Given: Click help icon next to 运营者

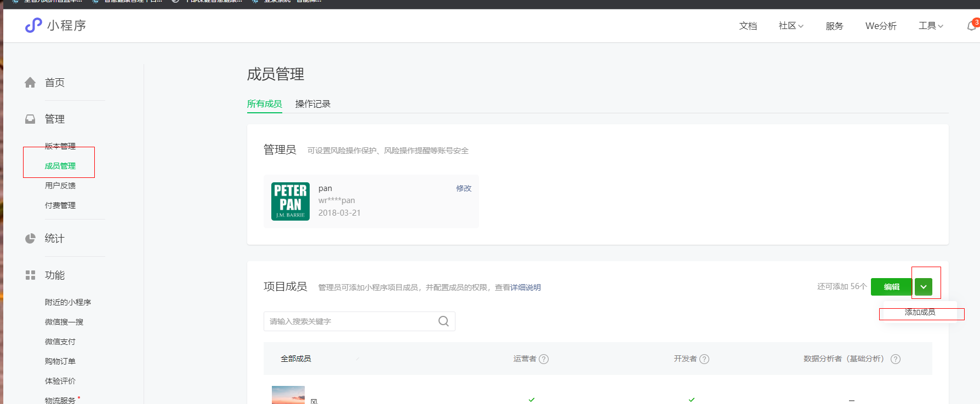Looking at the screenshot, I should (544, 359).
